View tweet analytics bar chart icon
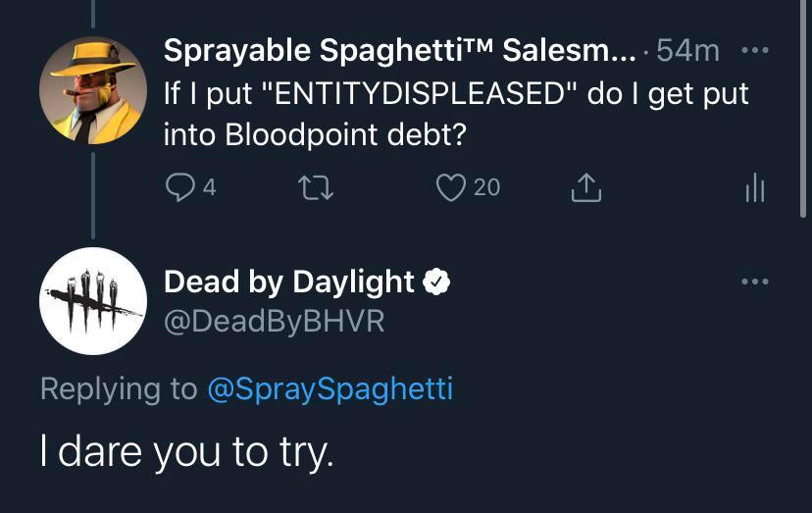The height and width of the screenshot is (513, 812). tap(753, 186)
